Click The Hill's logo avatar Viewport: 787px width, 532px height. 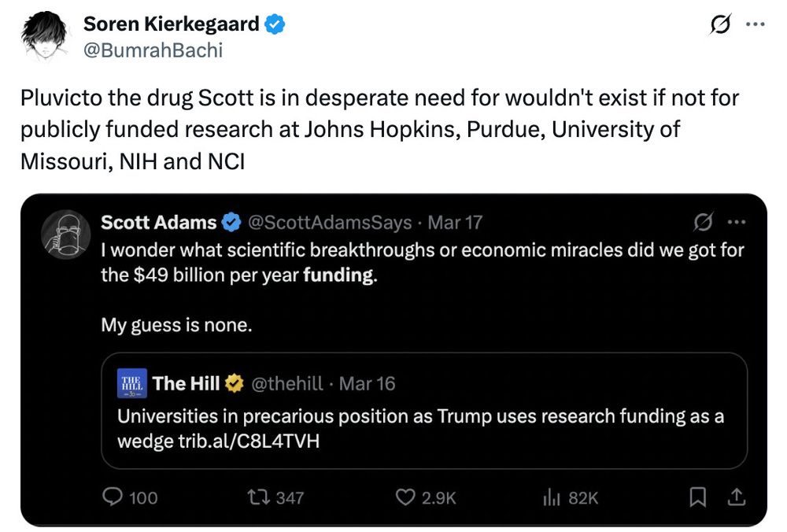(x=134, y=383)
